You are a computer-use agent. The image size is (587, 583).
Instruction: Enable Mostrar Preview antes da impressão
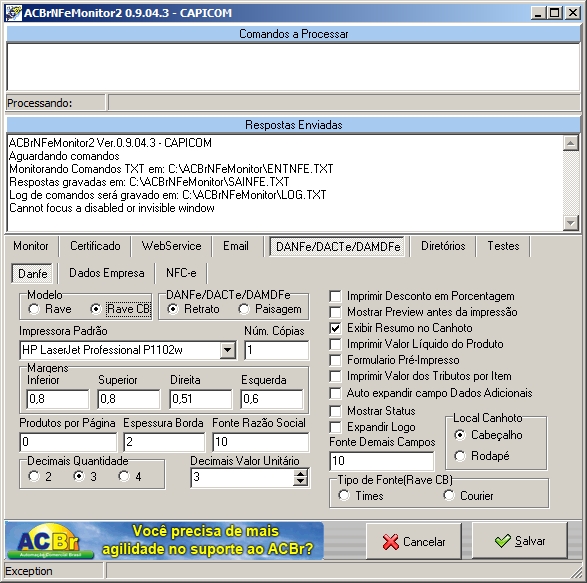click(x=335, y=312)
